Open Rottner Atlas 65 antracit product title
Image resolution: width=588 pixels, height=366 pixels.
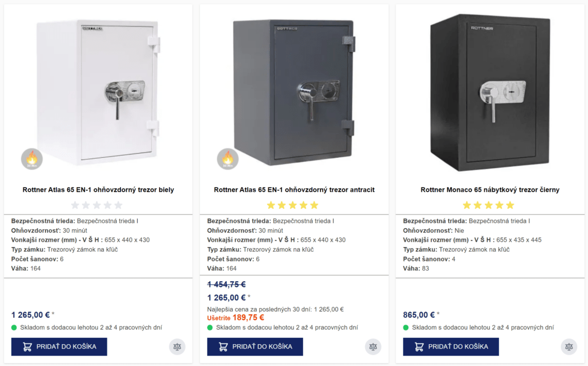pos(294,190)
